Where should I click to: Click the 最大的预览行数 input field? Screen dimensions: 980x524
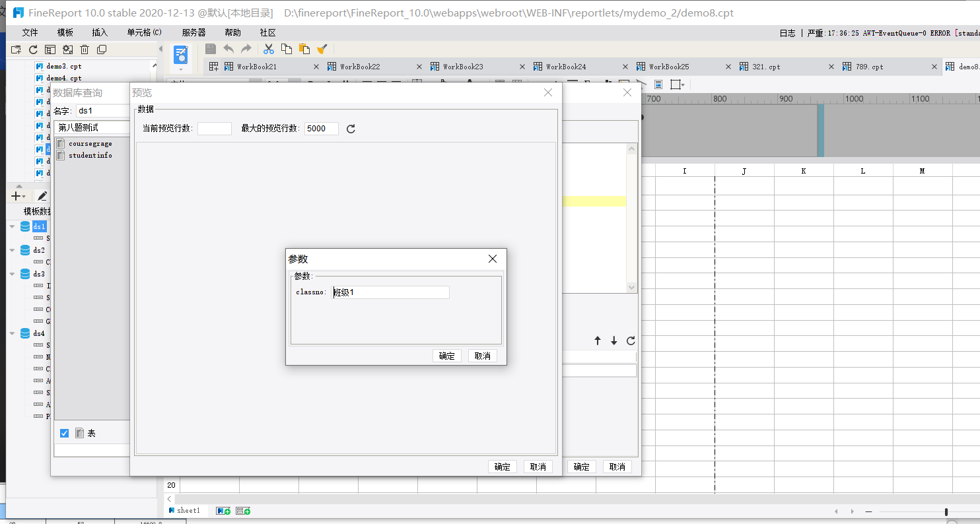point(322,129)
